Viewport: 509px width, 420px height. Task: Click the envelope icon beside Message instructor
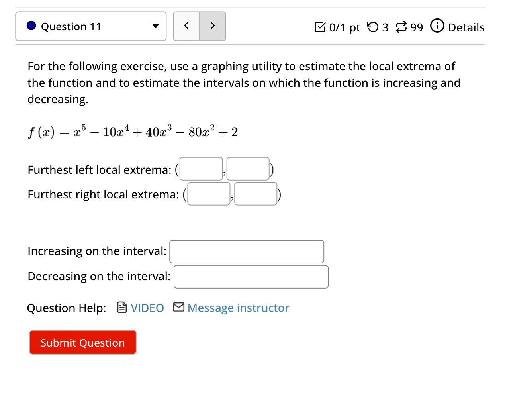tap(178, 307)
